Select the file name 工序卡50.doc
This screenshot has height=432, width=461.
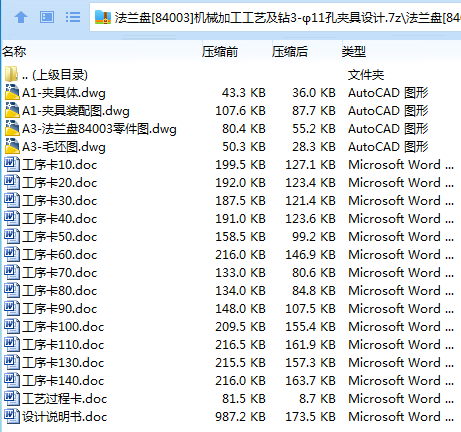pyautogui.click(x=60, y=237)
